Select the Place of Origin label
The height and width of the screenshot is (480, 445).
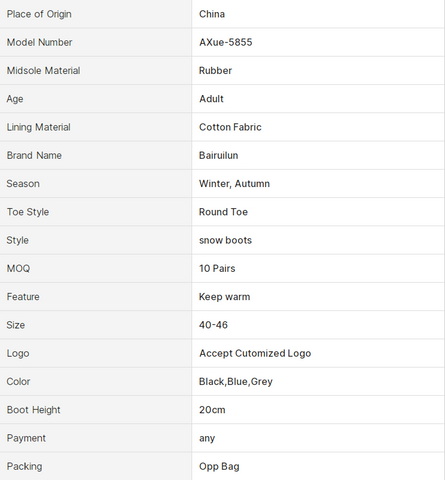pyautogui.click(x=39, y=14)
